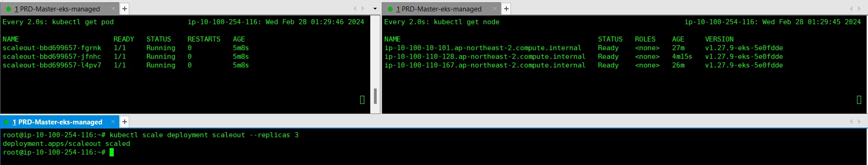The height and width of the screenshot is (165, 868).
Task: Click node age value 4m15s
Action: [682, 57]
